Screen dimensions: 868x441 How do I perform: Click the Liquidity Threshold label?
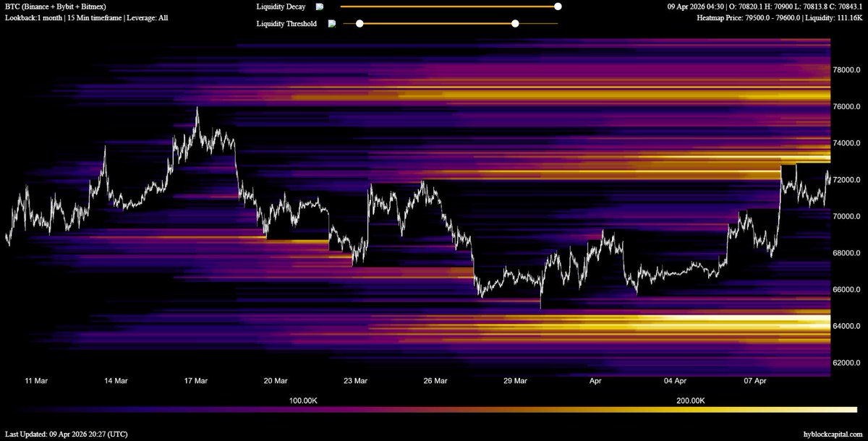click(286, 23)
